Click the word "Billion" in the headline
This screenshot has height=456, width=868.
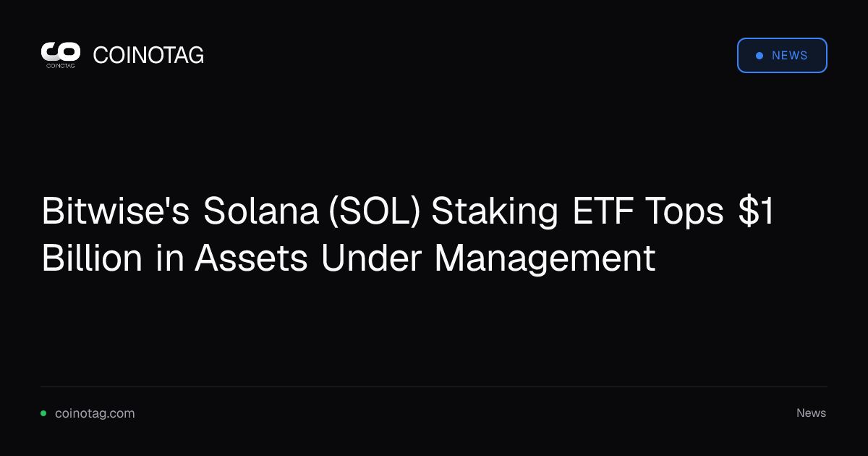(x=92, y=258)
